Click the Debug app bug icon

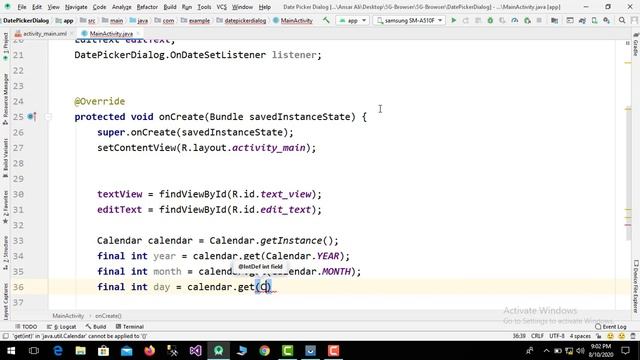tap(490, 20)
